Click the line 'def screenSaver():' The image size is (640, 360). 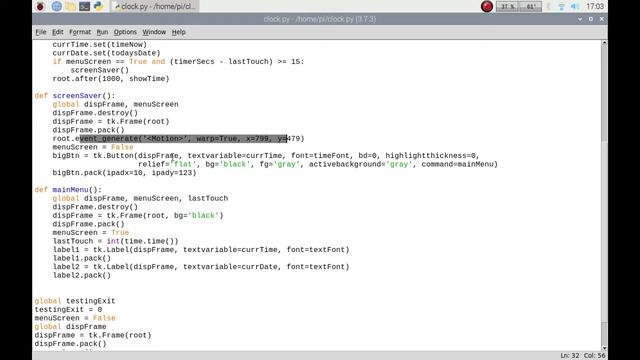pos(75,96)
